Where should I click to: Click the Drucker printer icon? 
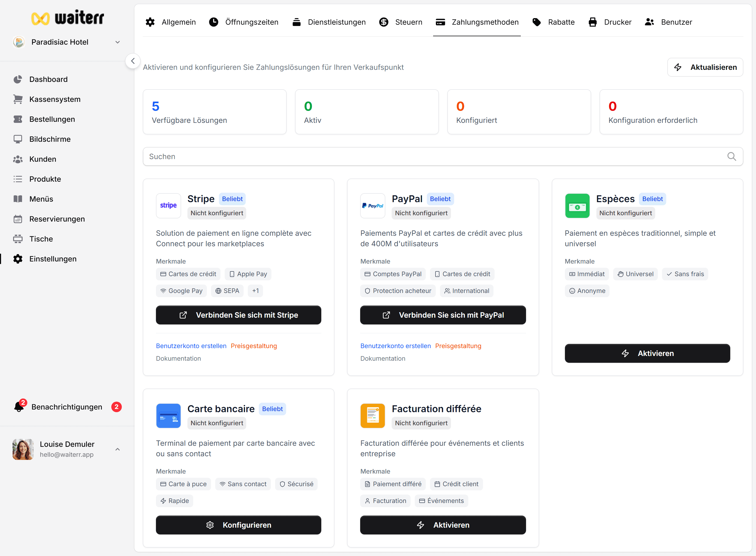click(592, 22)
